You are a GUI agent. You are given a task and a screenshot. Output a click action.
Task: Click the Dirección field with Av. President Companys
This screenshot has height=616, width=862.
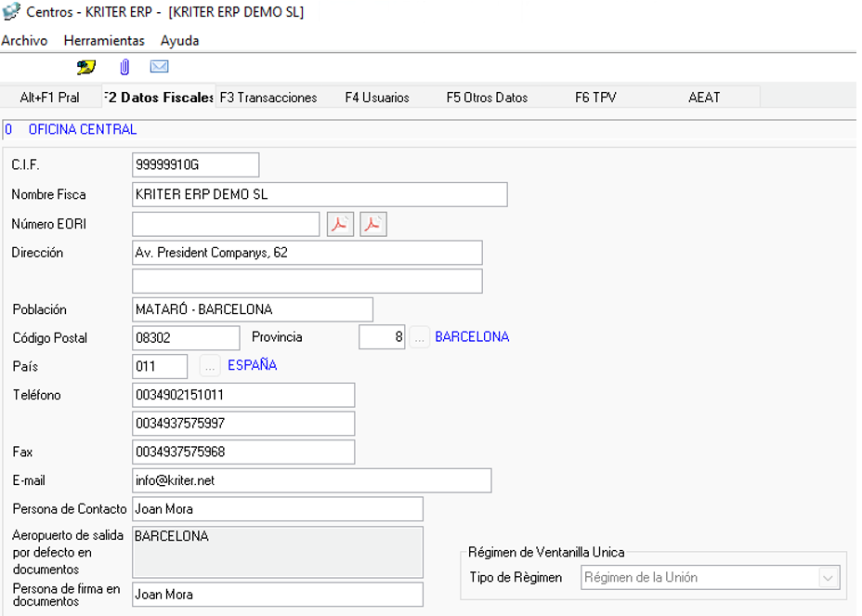pos(307,253)
